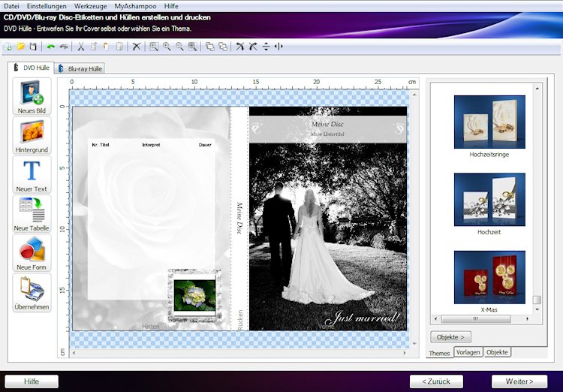Click the Neues Bild tool icon

32,93
